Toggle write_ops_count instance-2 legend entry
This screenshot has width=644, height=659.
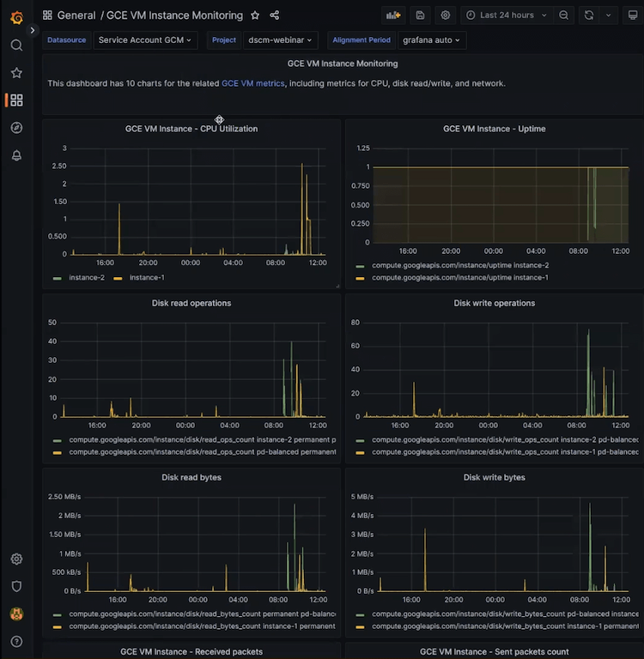pyautogui.click(x=505, y=439)
